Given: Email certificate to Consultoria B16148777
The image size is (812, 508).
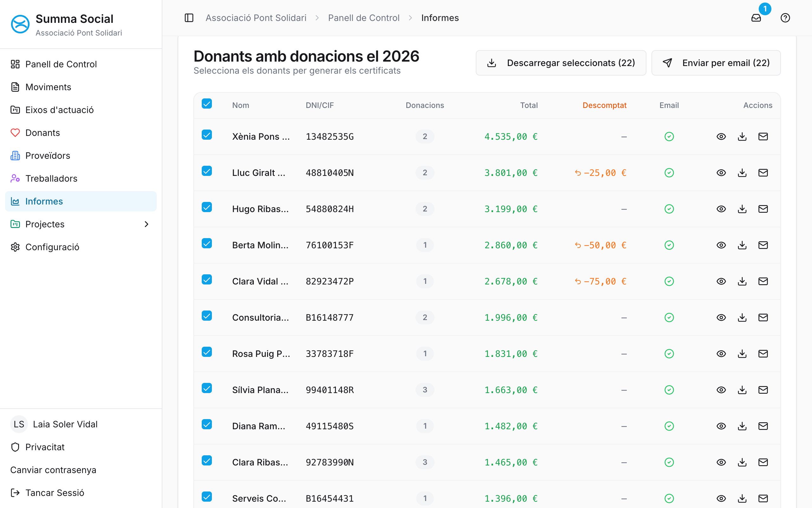Looking at the screenshot, I should (x=763, y=317).
